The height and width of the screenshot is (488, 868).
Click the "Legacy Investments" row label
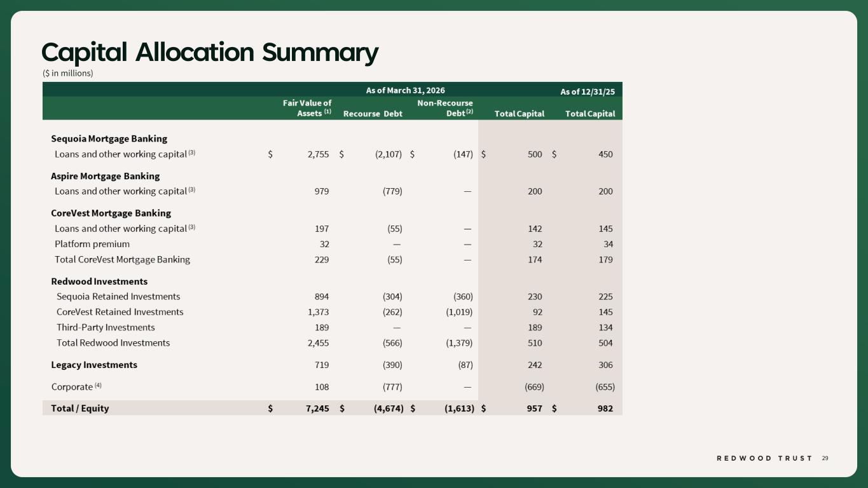[94, 365]
